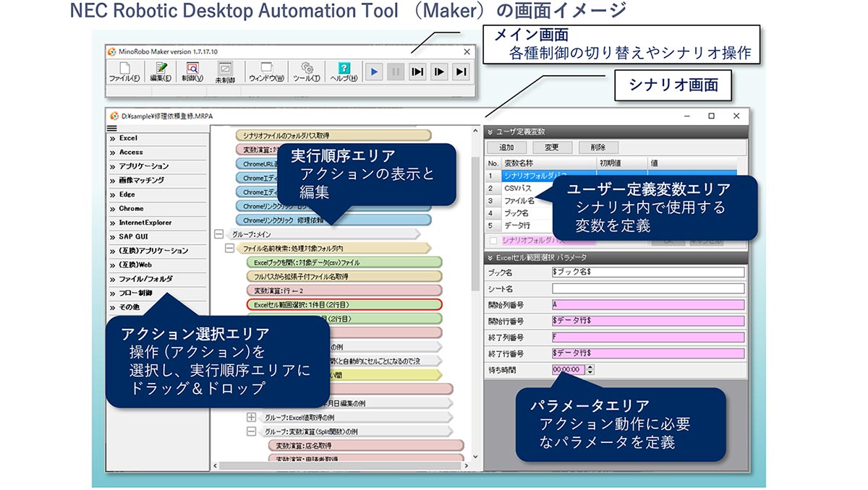Click the 変数名称 column header
This screenshot has width=868, height=490.
pos(548,163)
